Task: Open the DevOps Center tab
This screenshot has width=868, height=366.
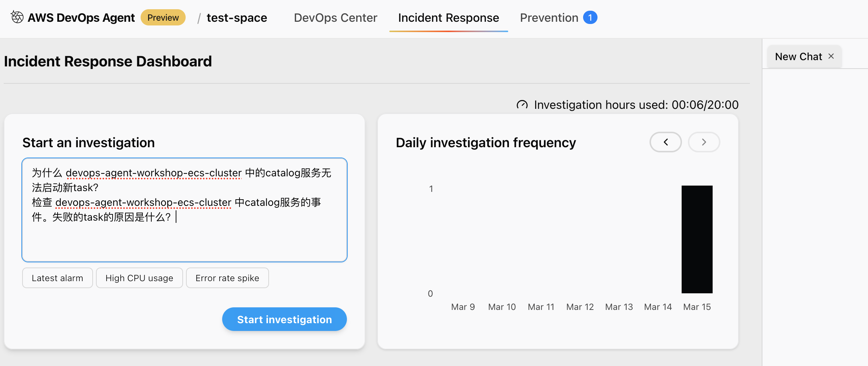Action: [335, 18]
